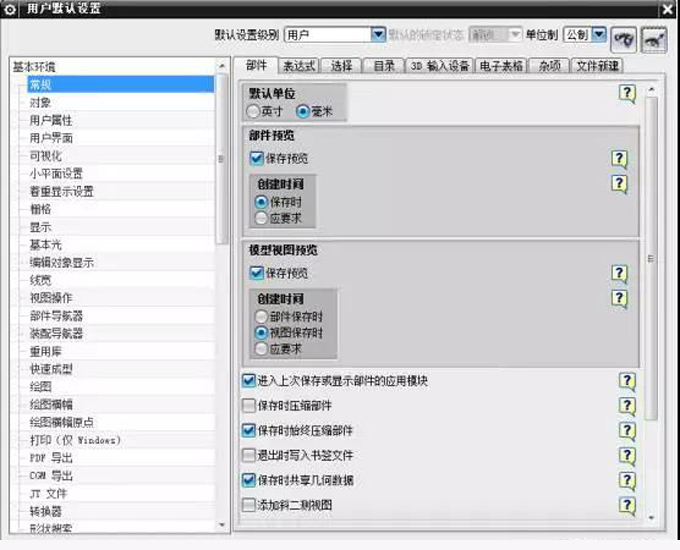Open help for 默认单位 setting
The height and width of the screenshot is (550, 680).
tap(626, 94)
